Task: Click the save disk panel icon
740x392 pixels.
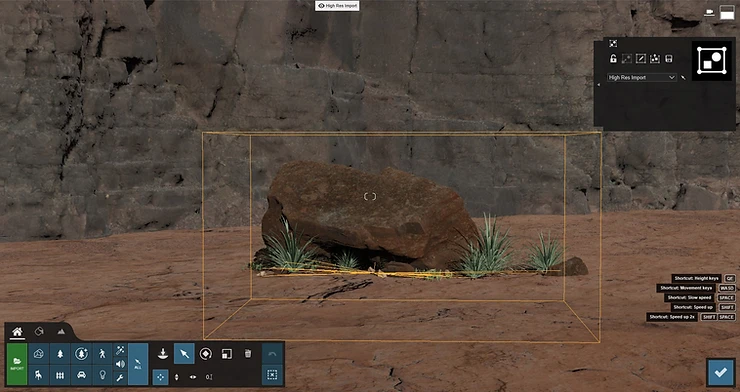Action: [668, 59]
